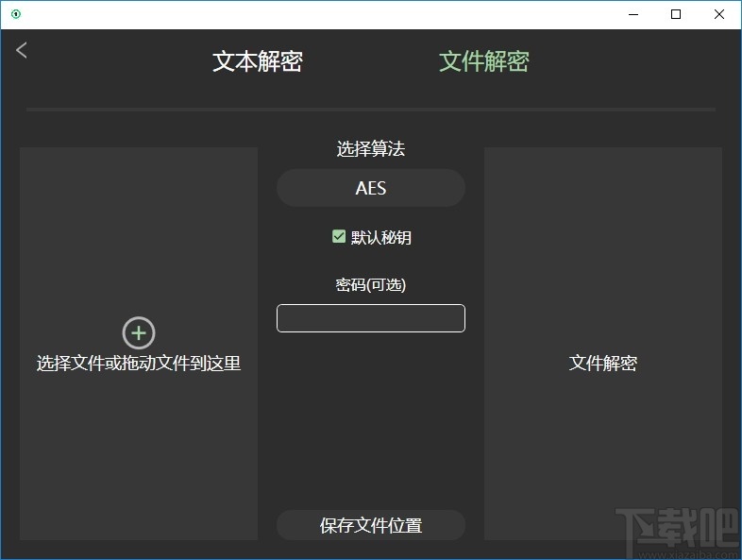This screenshot has width=742, height=560.
Task: Maximize the application window
Action: coord(676,14)
